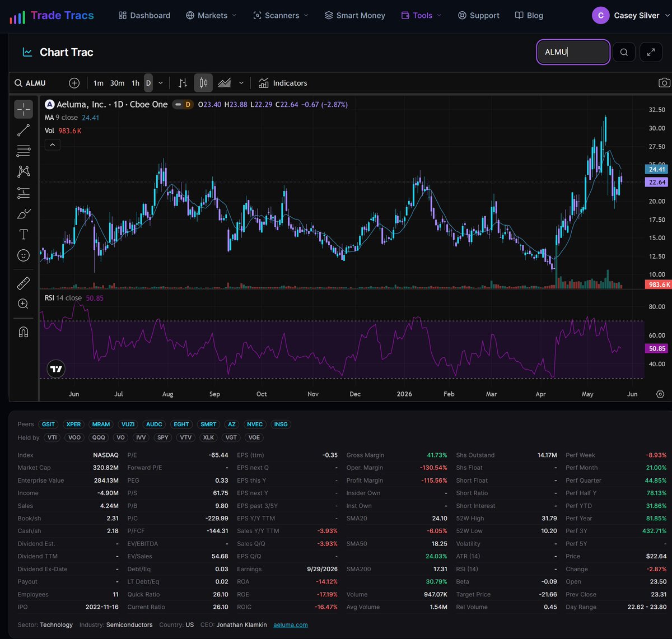Image resolution: width=672 pixels, height=639 pixels.
Task: Select the pattern drawing tool
Action: 24,172
